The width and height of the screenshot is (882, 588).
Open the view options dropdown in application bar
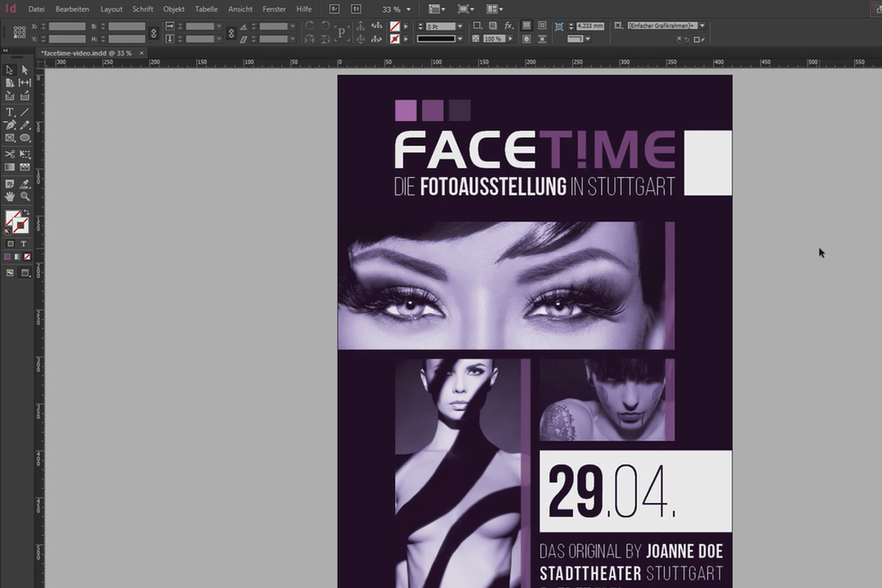(435, 10)
